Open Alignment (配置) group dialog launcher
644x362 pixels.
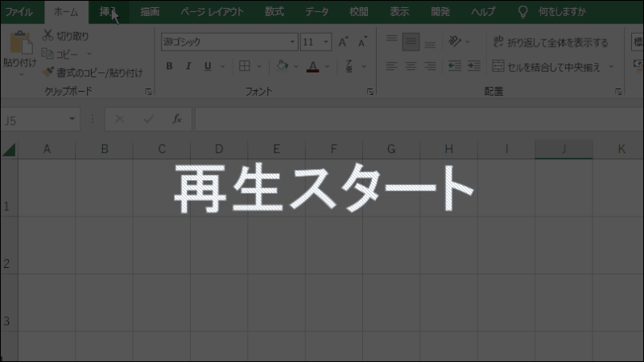(618, 92)
